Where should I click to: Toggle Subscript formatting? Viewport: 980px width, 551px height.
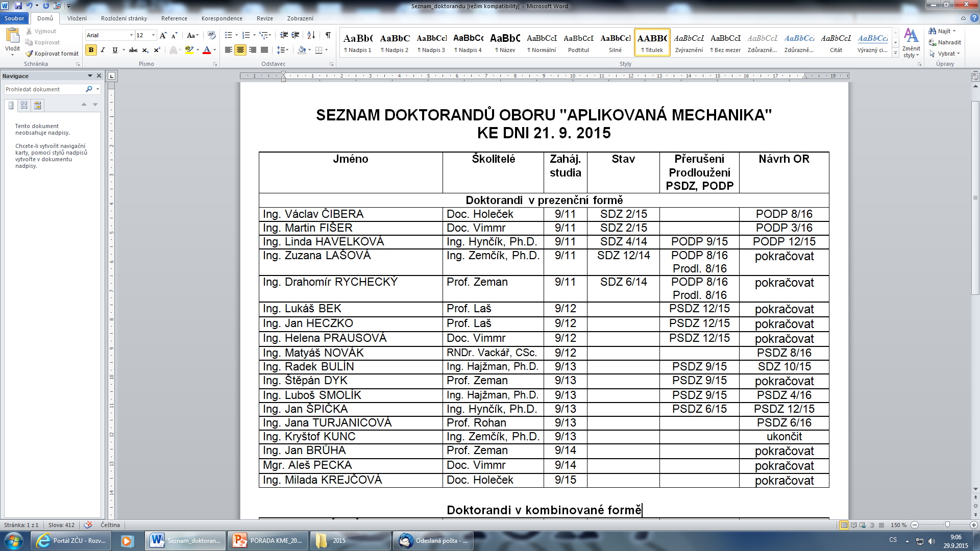145,50
